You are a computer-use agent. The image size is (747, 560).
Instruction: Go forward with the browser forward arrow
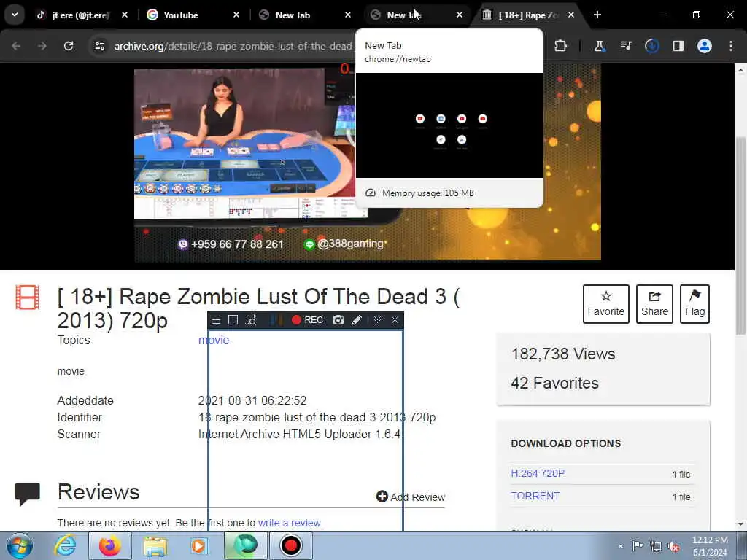[42, 46]
